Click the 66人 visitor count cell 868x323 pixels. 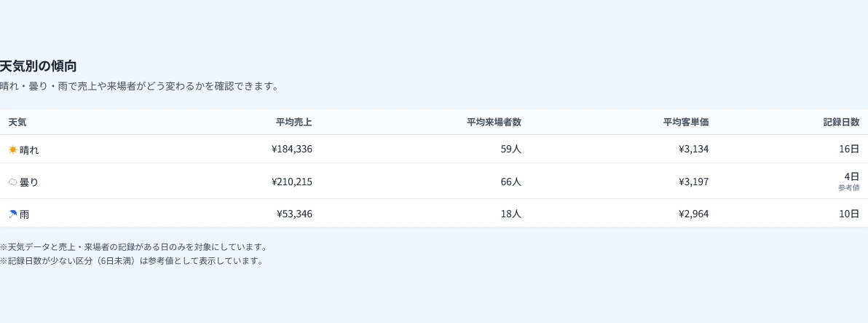tap(511, 181)
